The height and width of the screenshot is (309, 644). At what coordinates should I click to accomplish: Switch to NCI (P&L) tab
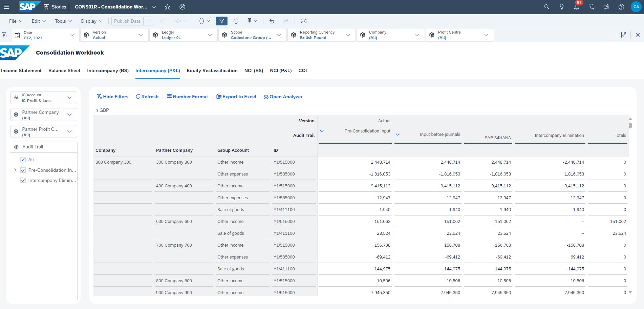pos(281,70)
